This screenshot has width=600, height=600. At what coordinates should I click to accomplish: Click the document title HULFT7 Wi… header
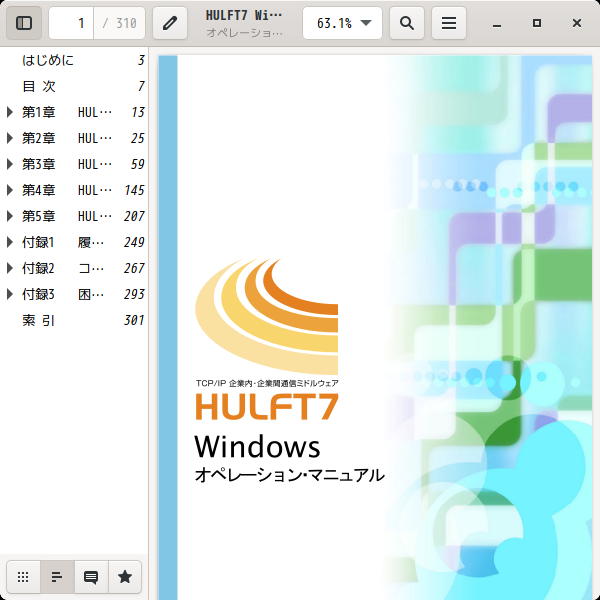point(244,15)
